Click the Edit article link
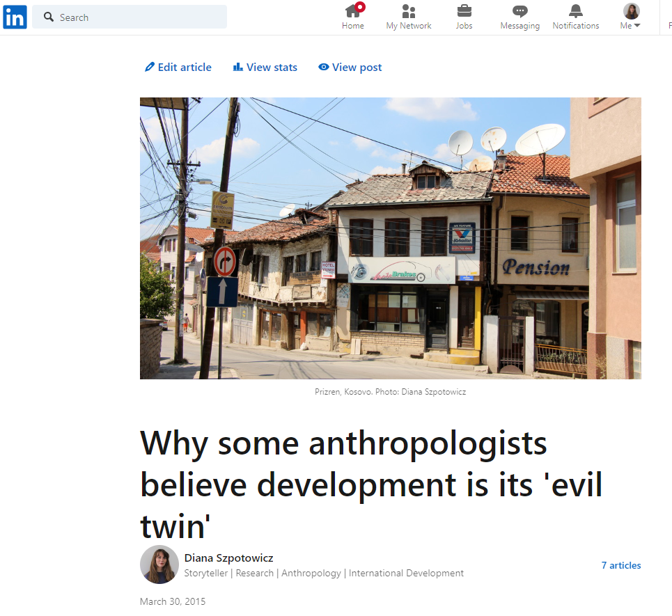This screenshot has height=616, width=672. tap(178, 68)
